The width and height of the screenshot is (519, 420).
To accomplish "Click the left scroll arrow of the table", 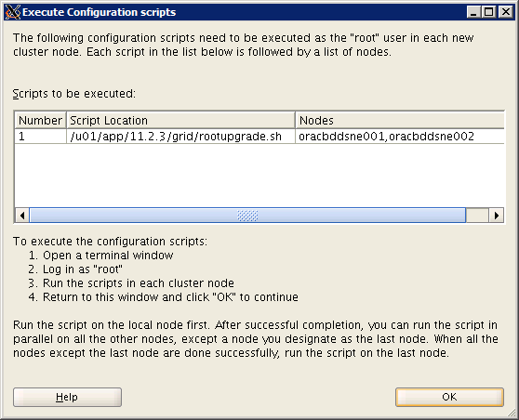I will click(22, 216).
